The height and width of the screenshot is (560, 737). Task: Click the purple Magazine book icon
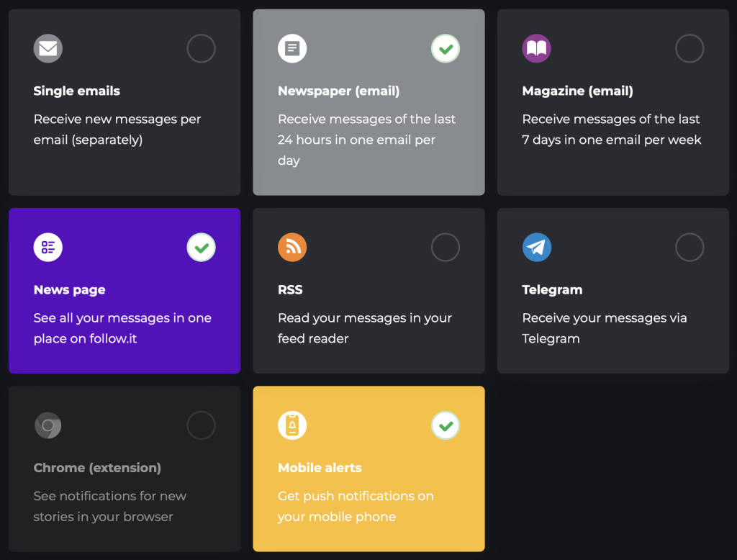pos(536,49)
